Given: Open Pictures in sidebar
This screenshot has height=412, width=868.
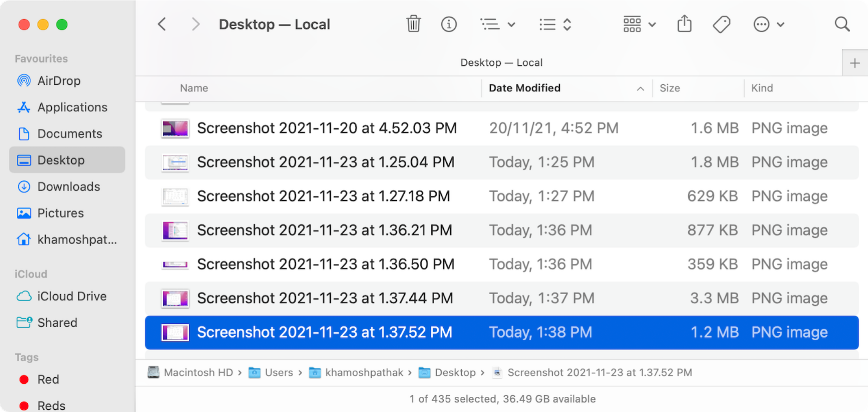Looking at the screenshot, I should pyautogui.click(x=67, y=213).
